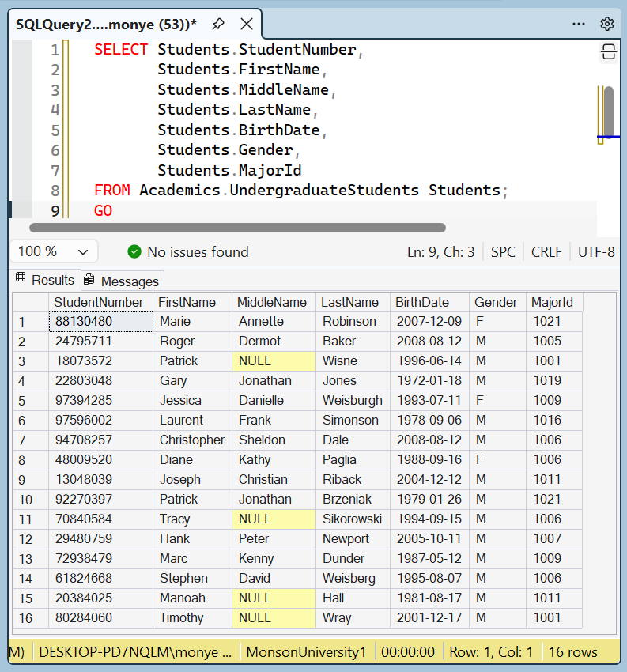The image size is (627, 672).
Task: Click the NULL MiddleName for Tracy Sikorowski
Action: click(x=274, y=519)
